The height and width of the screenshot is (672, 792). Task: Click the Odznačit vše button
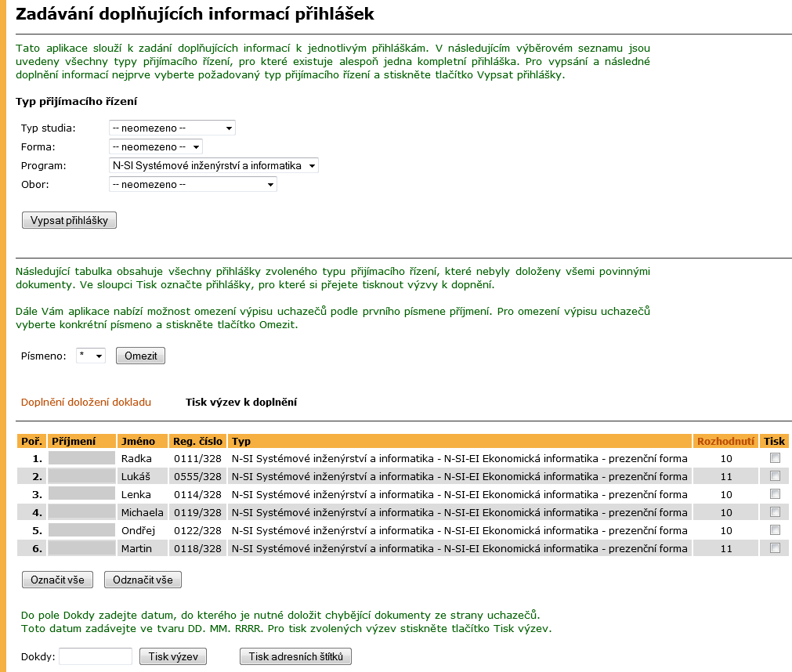tap(143, 580)
